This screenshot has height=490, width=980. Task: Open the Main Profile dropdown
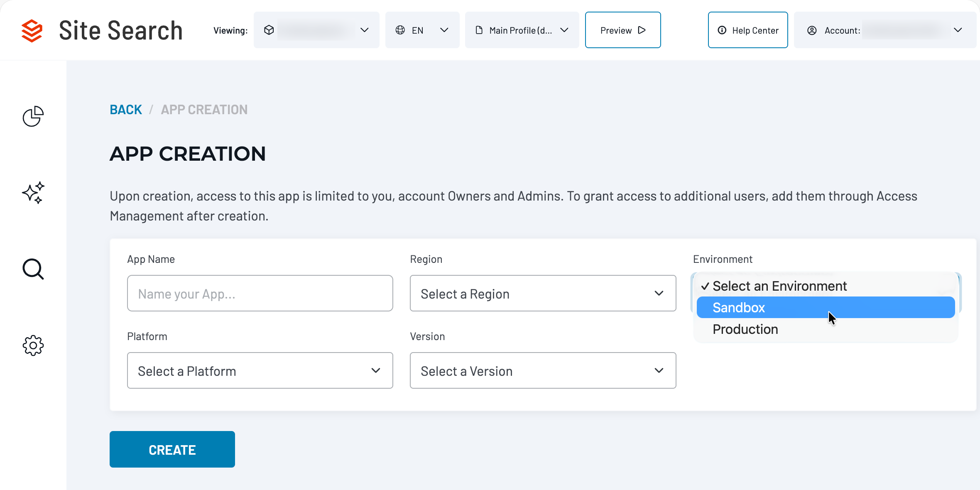(x=522, y=30)
